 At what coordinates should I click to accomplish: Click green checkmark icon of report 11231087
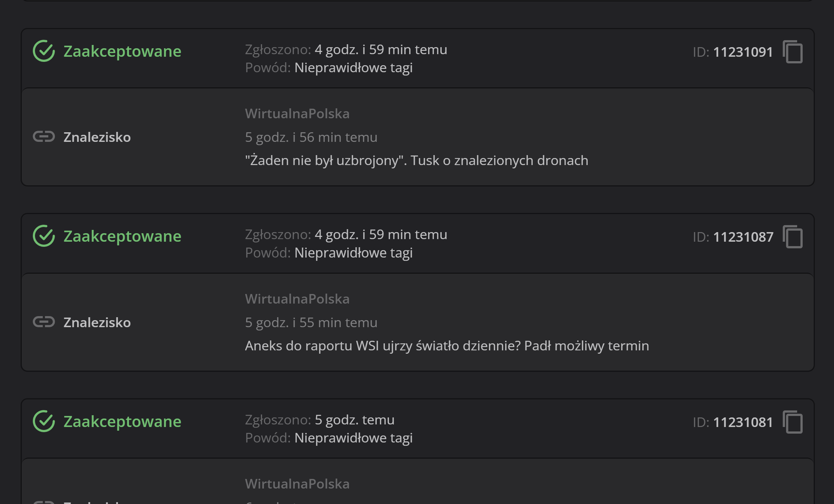click(44, 236)
